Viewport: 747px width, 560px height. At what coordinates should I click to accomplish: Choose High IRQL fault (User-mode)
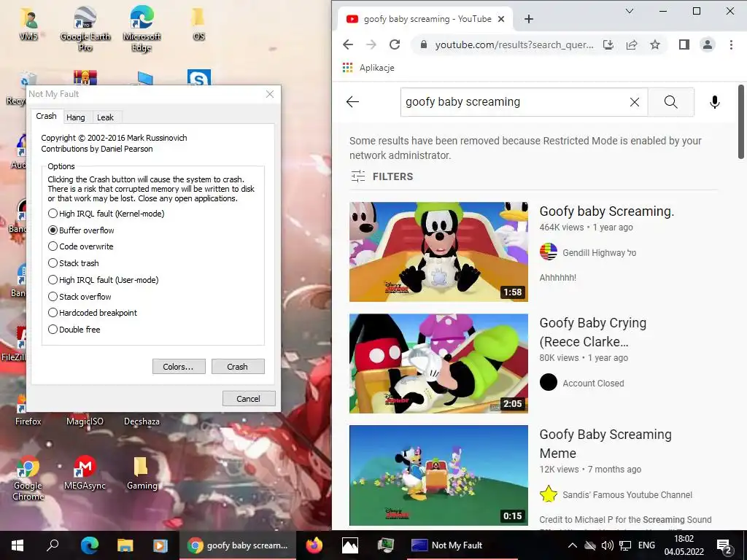(104, 280)
